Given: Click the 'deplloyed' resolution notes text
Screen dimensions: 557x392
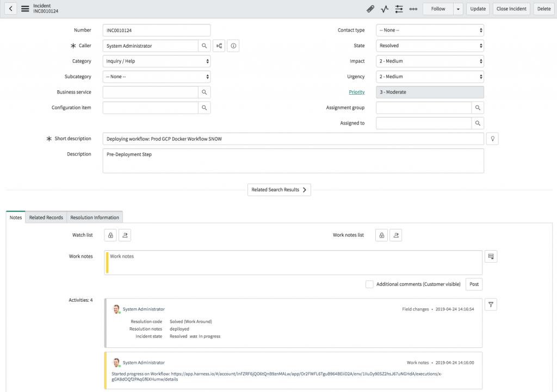Looking at the screenshot, I should click(x=180, y=329).
